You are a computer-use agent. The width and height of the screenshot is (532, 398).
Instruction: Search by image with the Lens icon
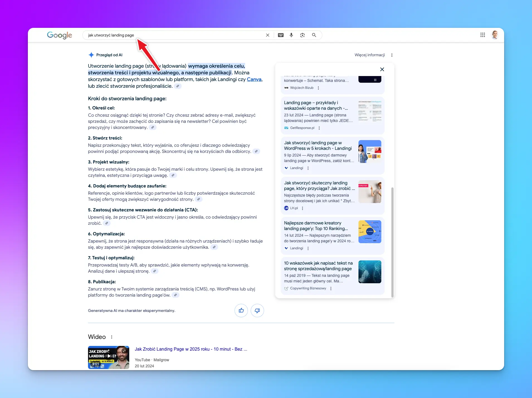[302, 35]
